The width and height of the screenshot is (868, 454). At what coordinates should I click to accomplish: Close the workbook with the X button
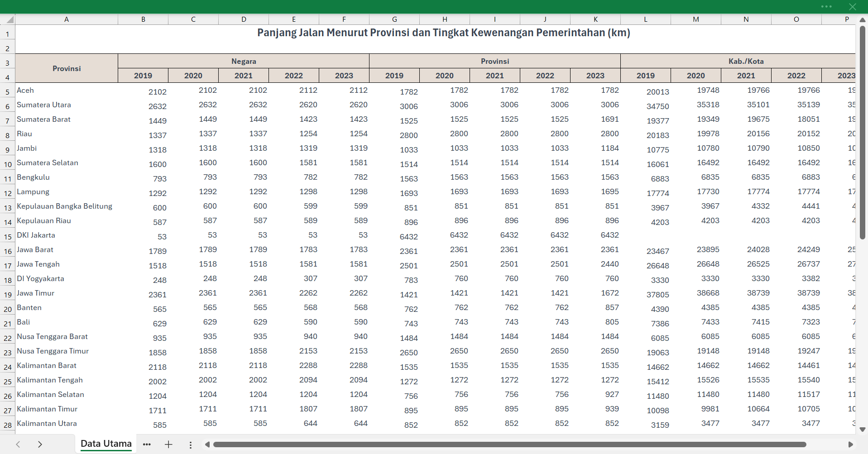pos(853,6)
